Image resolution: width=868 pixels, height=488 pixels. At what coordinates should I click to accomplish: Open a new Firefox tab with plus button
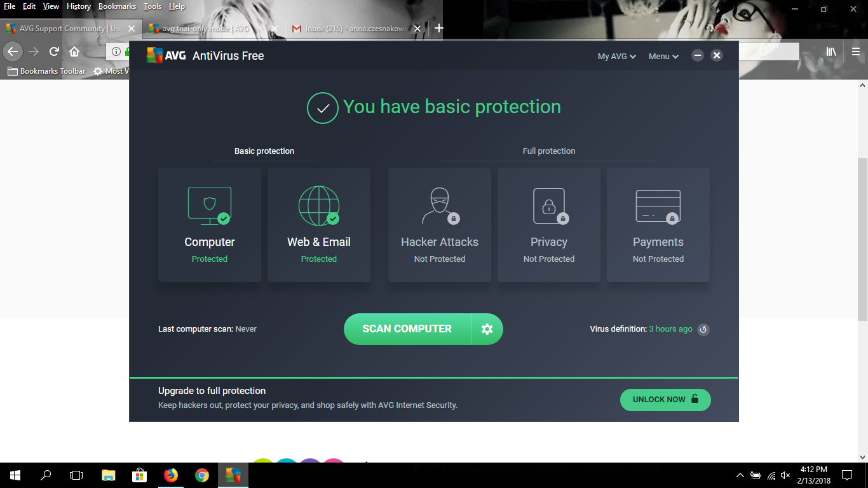click(x=438, y=29)
